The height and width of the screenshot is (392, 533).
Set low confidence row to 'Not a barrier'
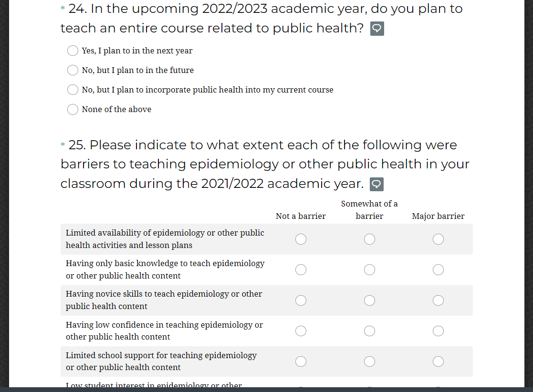pyautogui.click(x=301, y=330)
